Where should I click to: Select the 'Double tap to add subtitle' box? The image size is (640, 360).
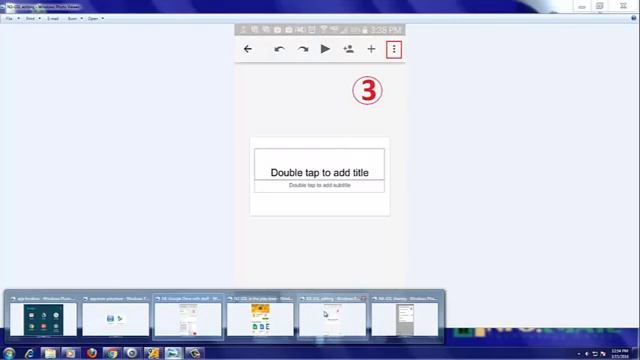tap(319, 186)
